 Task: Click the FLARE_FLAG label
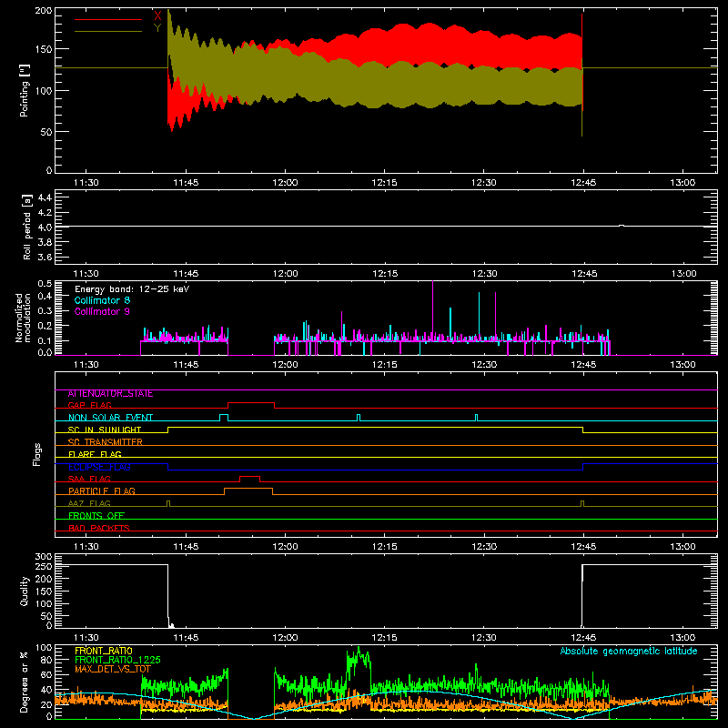pyautogui.click(x=95, y=454)
